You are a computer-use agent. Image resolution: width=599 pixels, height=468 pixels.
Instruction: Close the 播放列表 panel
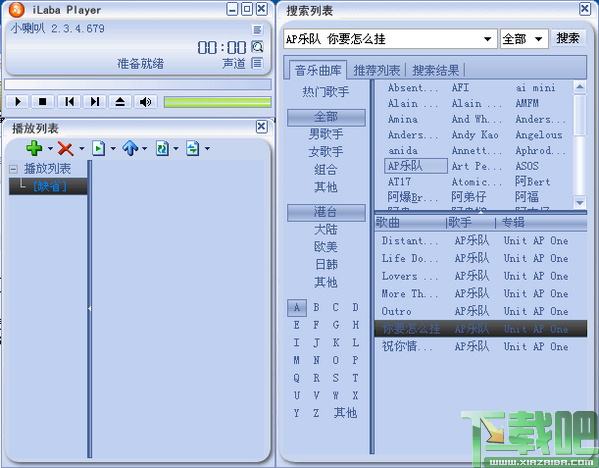click(262, 126)
